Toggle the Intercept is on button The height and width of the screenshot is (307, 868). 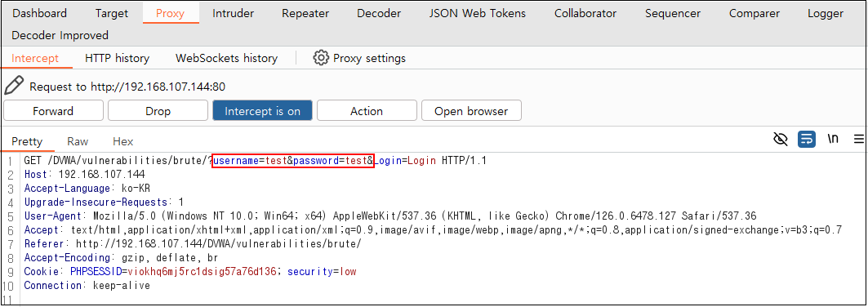point(262,110)
